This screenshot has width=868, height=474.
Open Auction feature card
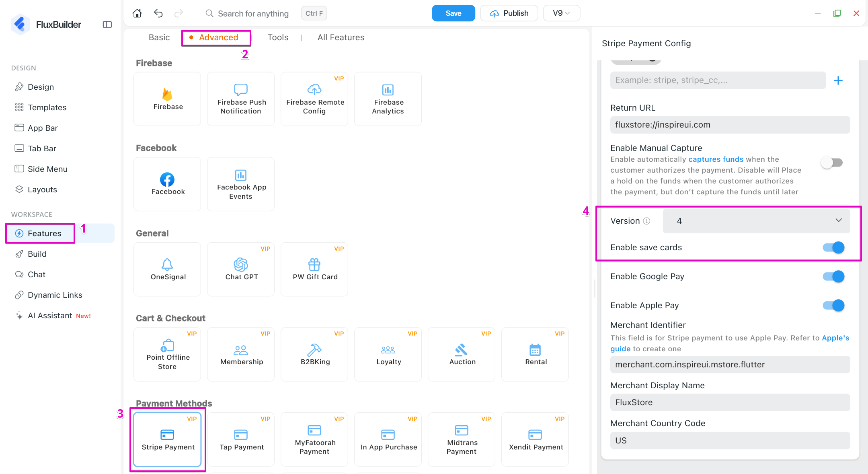(462, 354)
